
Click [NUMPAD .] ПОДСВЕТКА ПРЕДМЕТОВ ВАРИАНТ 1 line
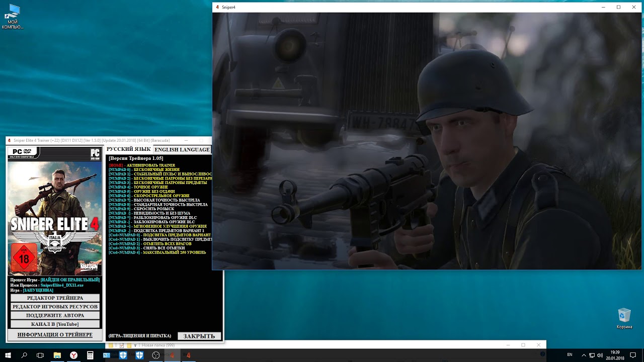[x=156, y=231]
